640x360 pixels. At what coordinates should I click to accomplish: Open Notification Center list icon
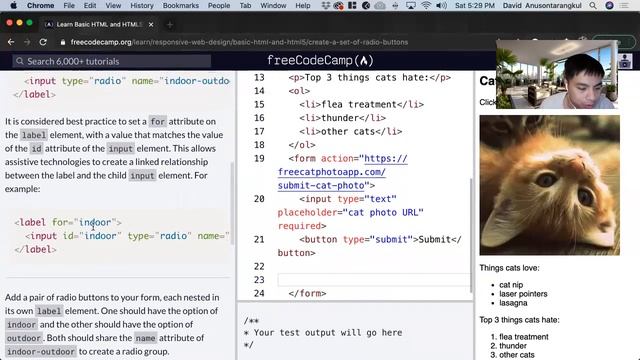tap(624, 5)
